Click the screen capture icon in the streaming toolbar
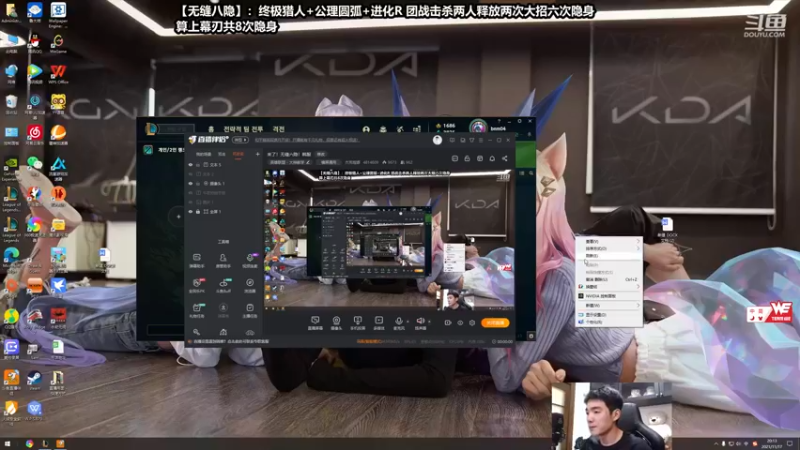 315,321
